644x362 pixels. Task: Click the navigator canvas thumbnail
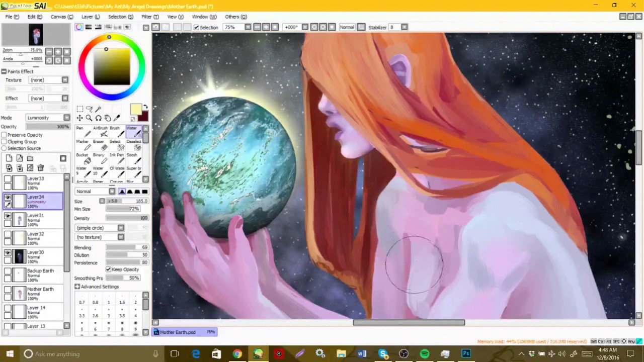pyautogui.click(x=36, y=35)
